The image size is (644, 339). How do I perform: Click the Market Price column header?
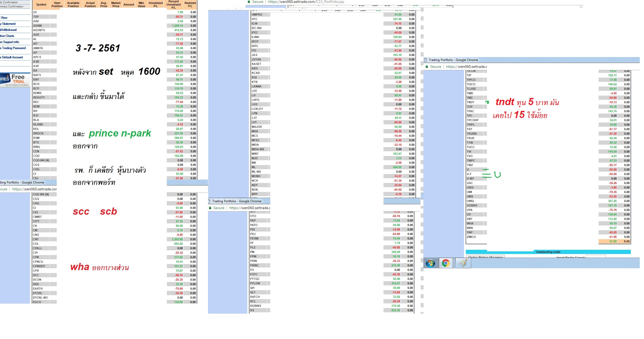(116, 4)
